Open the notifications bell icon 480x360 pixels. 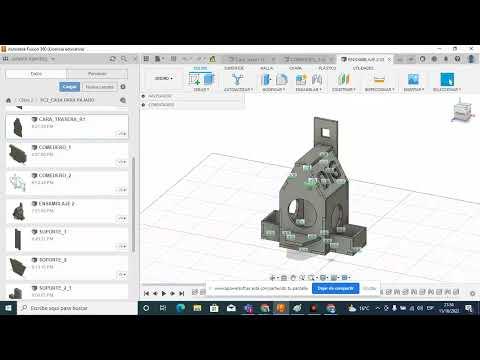coord(446,59)
